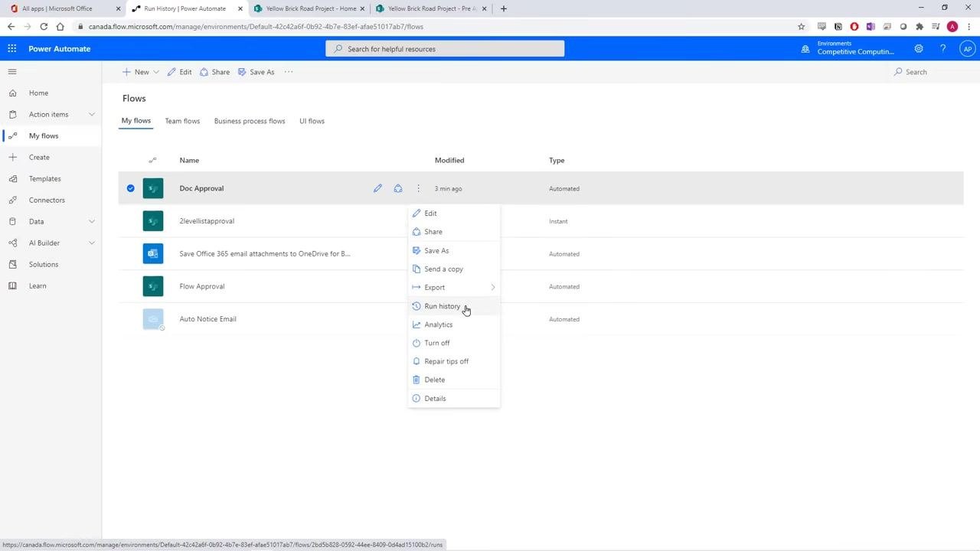980x551 pixels.
Task: Open the Doc Approval flow name
Action: (x=201, y=188)
